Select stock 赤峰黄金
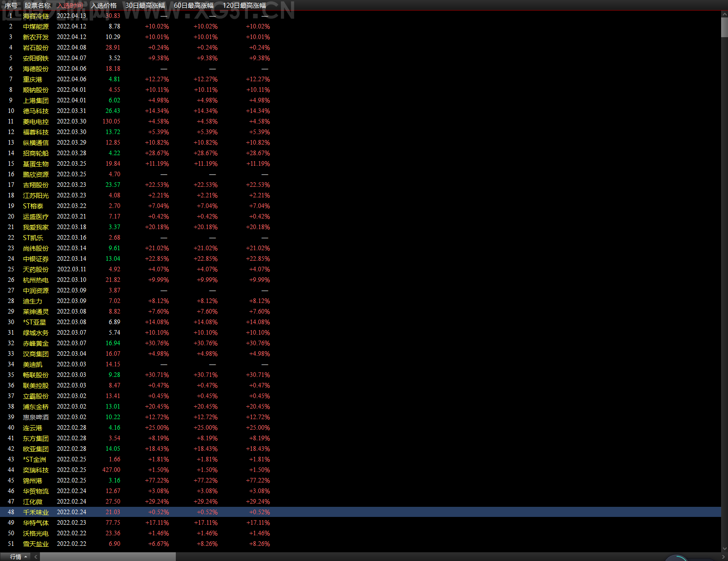 click(36, 343)
